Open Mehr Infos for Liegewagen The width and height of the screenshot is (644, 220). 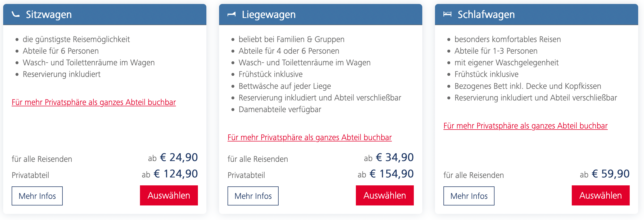(253, 196)
